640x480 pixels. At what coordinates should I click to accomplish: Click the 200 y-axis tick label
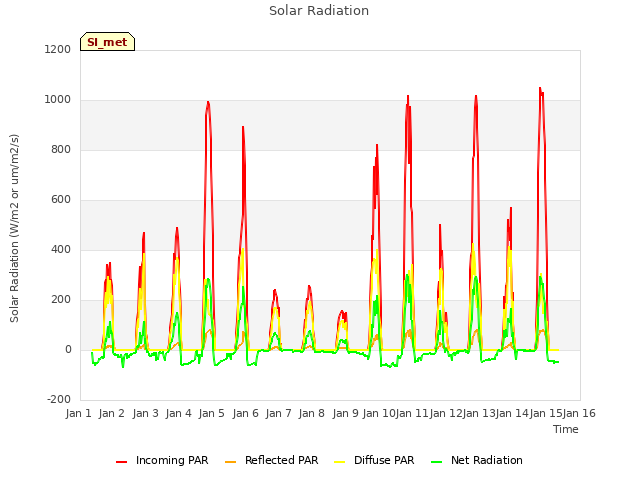pyautogui.click(x=61, y=300)
